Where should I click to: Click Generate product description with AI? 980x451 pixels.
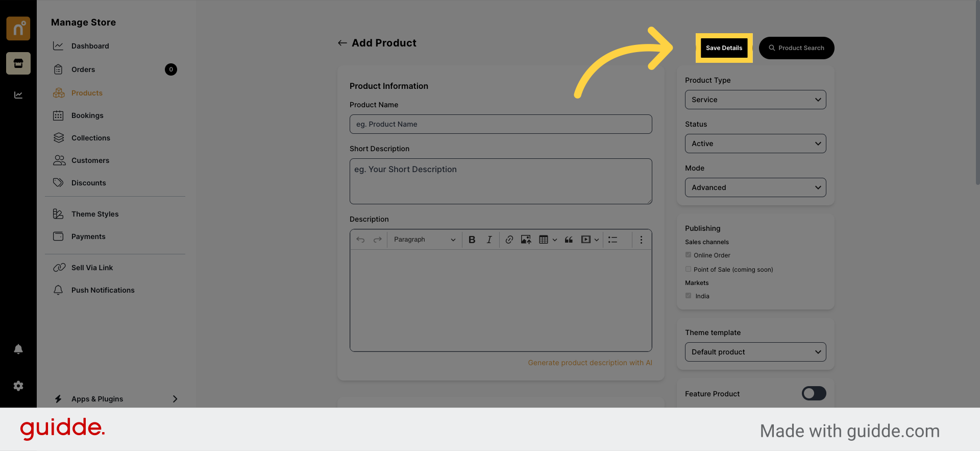pyautogui.click(x=590, y=363)
